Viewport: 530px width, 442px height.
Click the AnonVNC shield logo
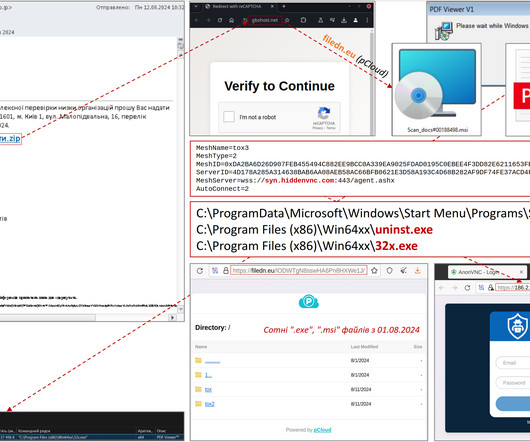click(x=517, y=326)
